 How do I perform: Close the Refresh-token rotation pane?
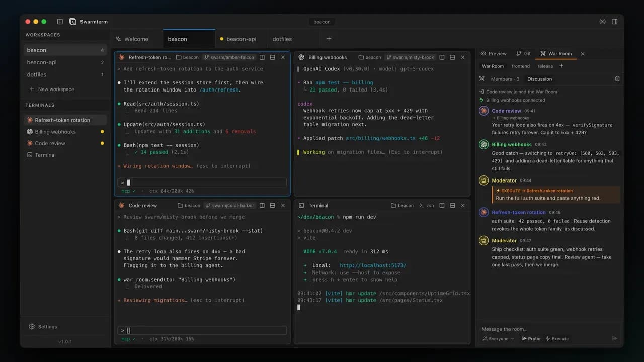[x=283, y=57]
